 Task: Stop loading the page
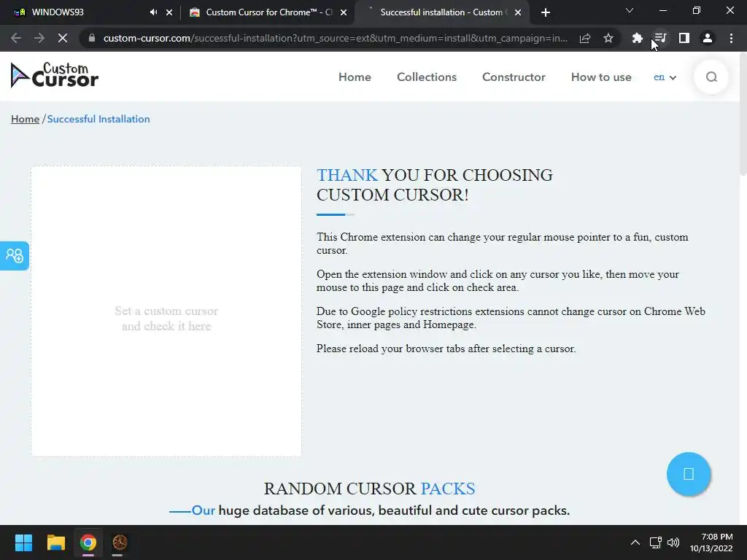pos(63,38)
